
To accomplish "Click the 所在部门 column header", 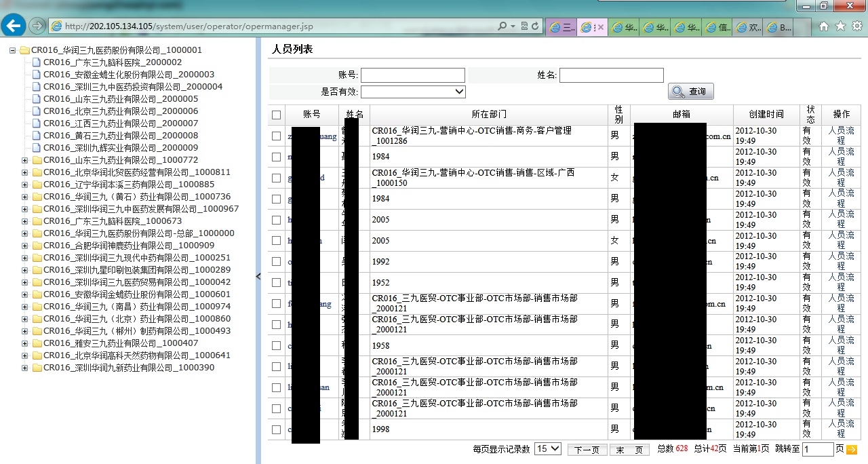I will click(x=489, y=115).
